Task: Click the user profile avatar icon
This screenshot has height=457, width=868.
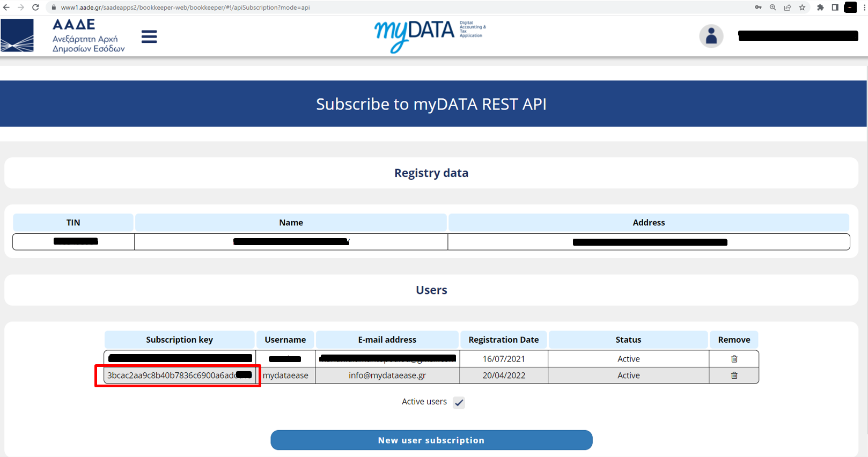Action: (711, 36)
